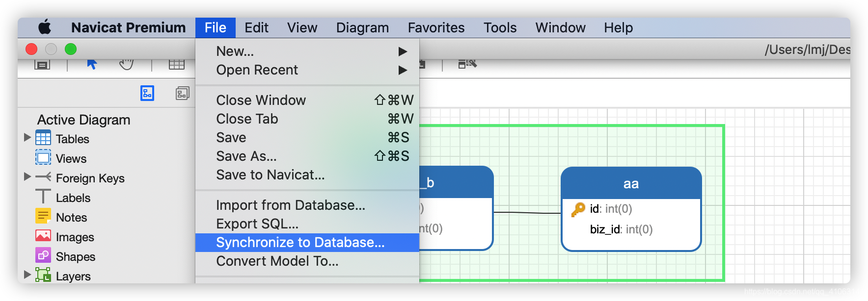Choose Synchronize to Database... entry
Image resolution: width=868 pixels, height=301 pixels.
307,243
